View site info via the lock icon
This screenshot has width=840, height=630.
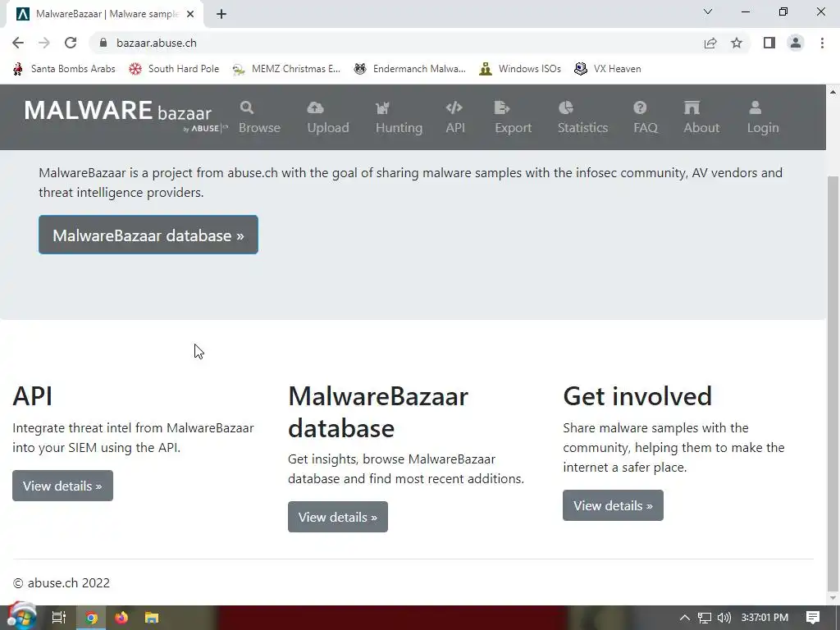(x=104, y=43)
